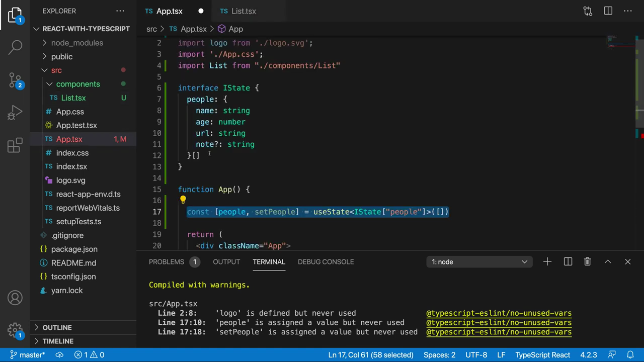644x362 pixels.
Task: Maximize the panel size
Action: (608, 261)
